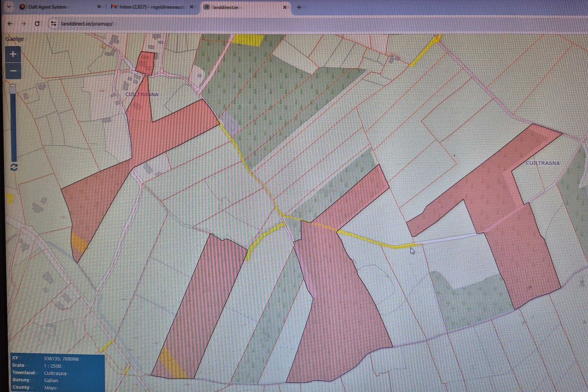Zoom in using the map plus button
The height and width of the screenshot is (392, 588).
click(x=13, y=54)
